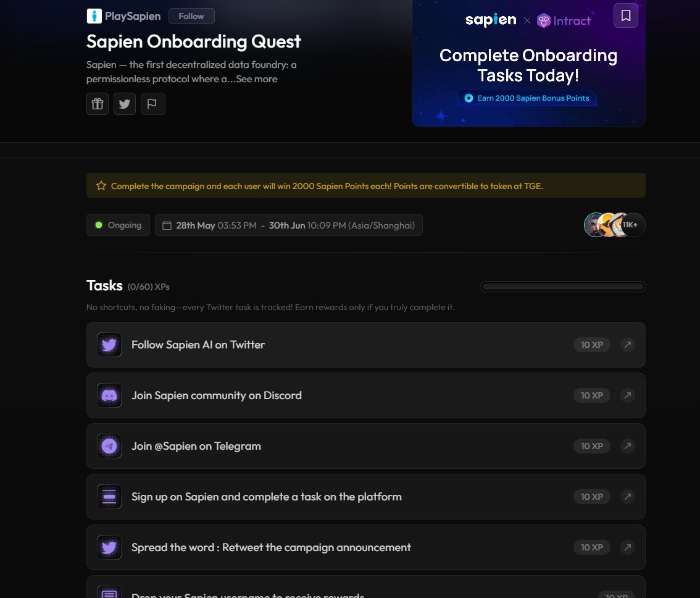Click the Twitter icon for Follow Sapien AI
Image resolution: width=700 pixels, height=598 pixels.
109,345
